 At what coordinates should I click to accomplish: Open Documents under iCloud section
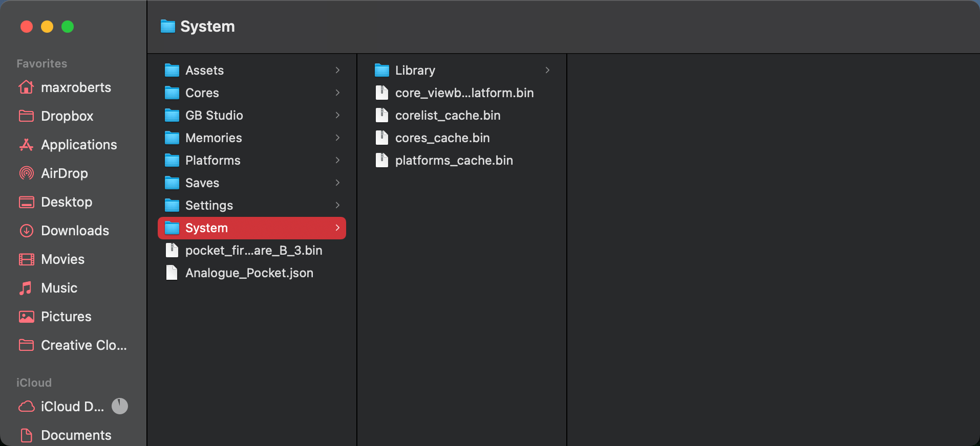coord(76,435)
